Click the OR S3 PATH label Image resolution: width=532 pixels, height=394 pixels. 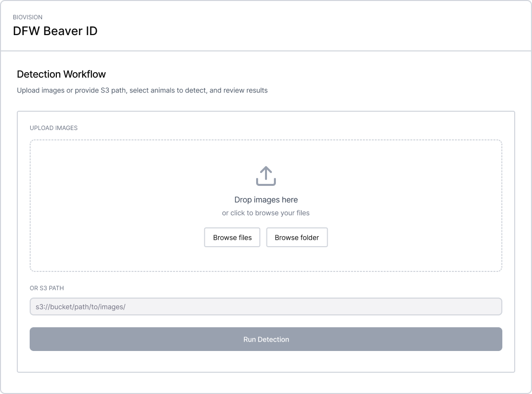pyautogui.click(x=45, y=288)
